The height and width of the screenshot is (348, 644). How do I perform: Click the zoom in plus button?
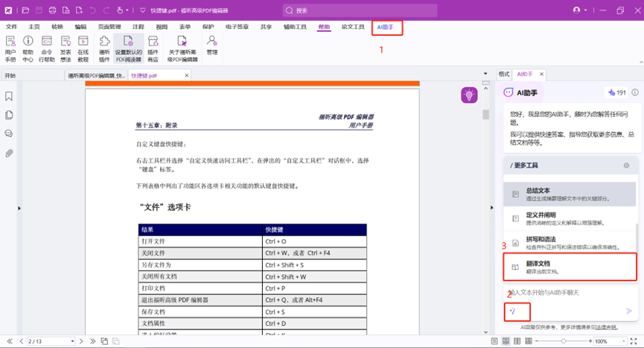click(590, 341)
